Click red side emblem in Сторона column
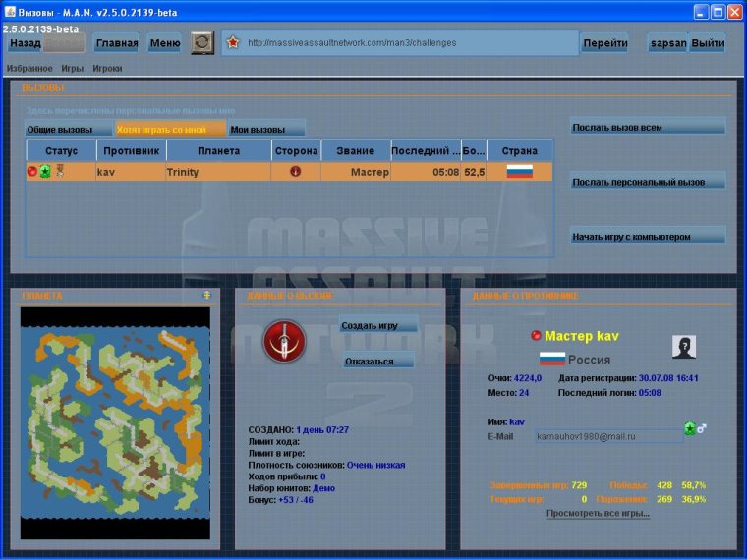 pos(296,171)
